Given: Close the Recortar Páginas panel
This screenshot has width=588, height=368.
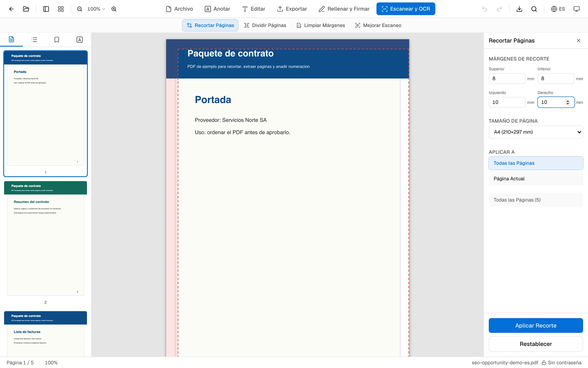Looking at the screenshot, I should coord(579,40).
